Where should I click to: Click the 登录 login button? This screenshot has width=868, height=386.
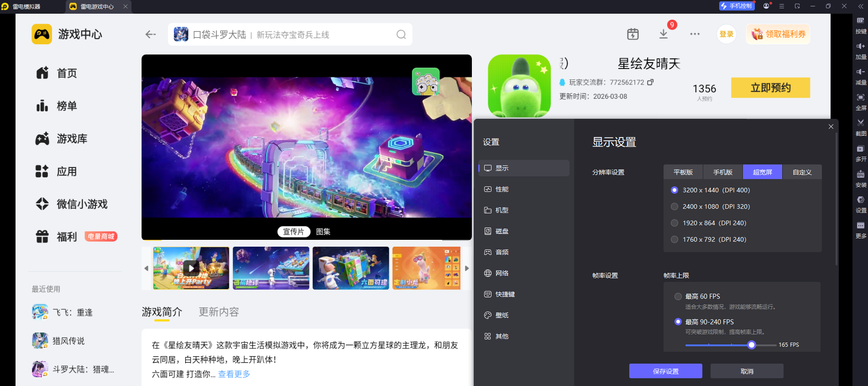pyautogui.click(x=727, y=34)
